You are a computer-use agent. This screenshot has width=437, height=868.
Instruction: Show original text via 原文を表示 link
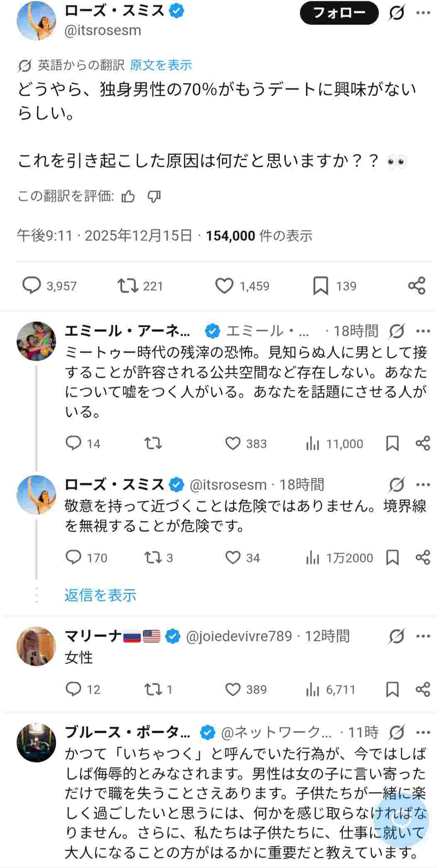tap(161, 65)
